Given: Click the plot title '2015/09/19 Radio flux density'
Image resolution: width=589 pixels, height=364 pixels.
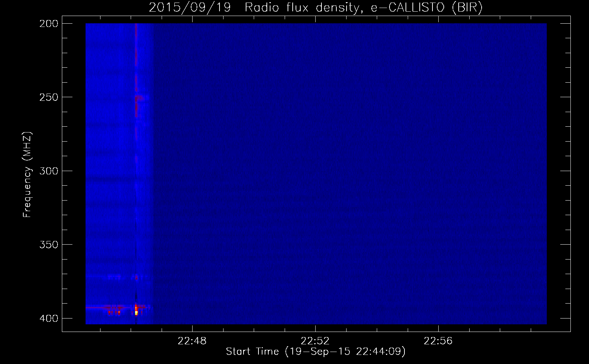Looking at the screenshot, I should [254, 8].
